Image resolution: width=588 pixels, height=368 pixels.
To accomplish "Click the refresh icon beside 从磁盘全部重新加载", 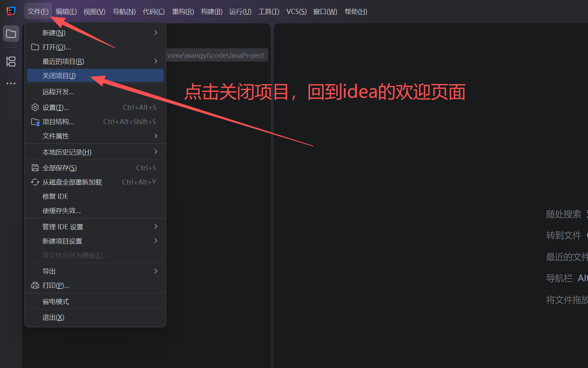I will [35, 182].
